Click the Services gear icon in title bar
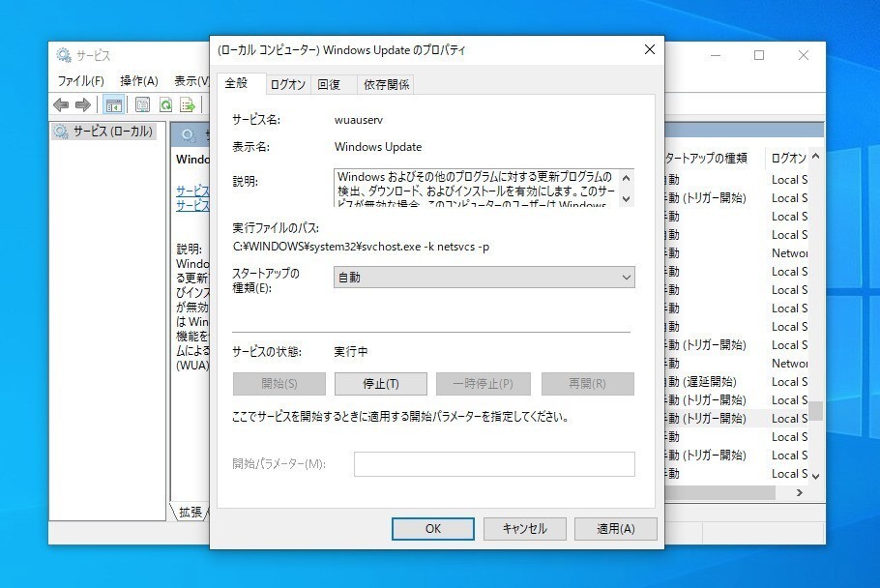 [64, 55]
